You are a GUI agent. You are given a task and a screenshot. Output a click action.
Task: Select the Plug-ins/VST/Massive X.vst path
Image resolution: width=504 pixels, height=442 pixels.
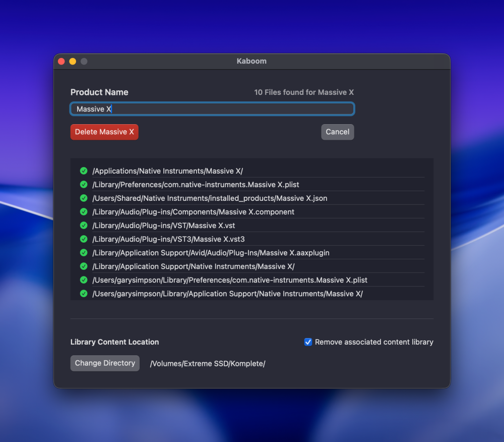point(164,226)
